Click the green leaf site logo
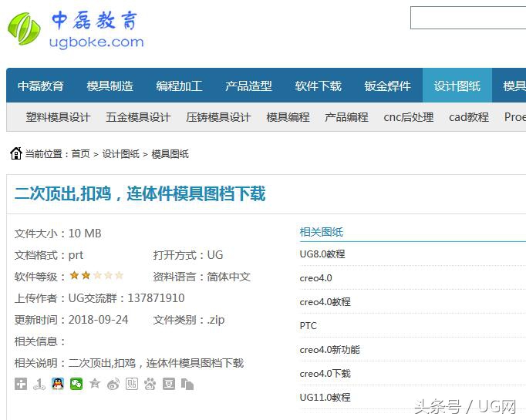The height and width of the screenshot is (420, 526). (24, 29)
